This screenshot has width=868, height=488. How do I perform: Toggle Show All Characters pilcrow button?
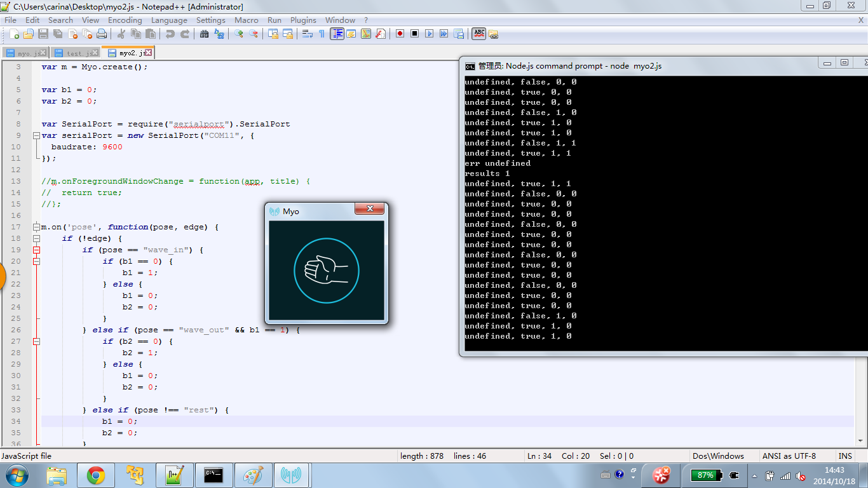click(x=322, y=34)
